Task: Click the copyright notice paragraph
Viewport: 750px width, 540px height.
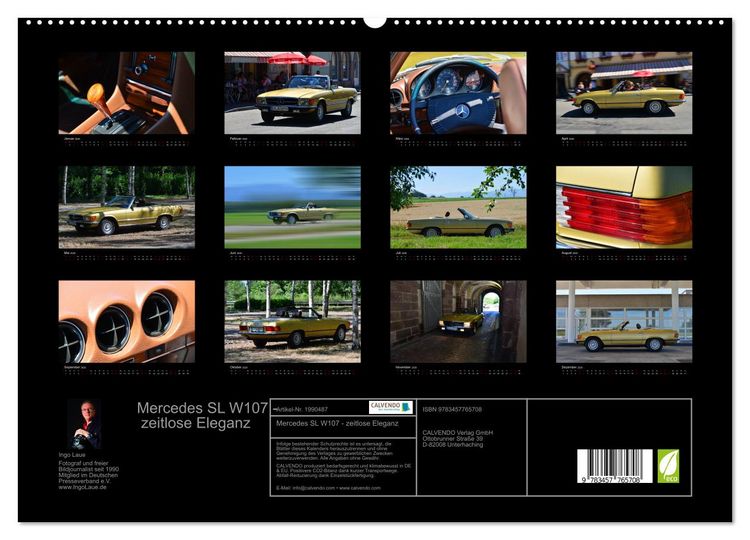Action: (334, 452)
